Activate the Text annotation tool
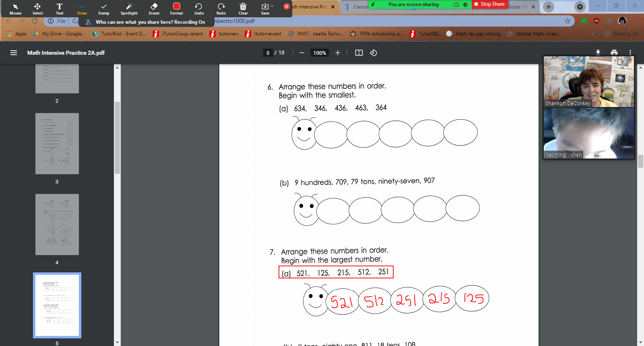This screenshot has height=346, width=644. pyautogui.click(x=60, y=9)
